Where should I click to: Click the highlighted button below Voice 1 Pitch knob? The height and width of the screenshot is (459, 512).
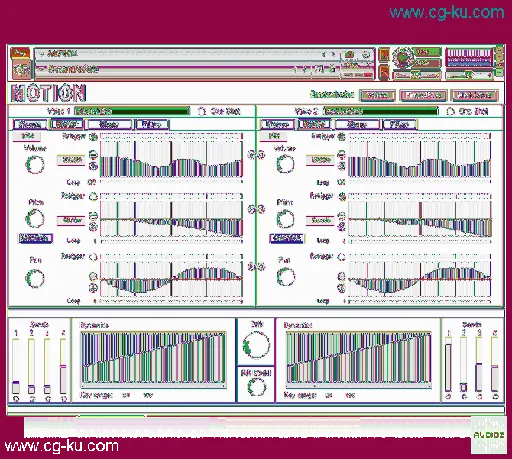pos(35,238)
